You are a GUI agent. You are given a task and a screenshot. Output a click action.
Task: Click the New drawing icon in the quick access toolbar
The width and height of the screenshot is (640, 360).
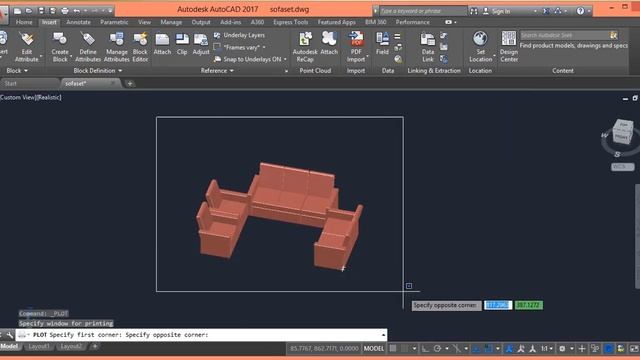pyautogui.click(x=17, y=11)
